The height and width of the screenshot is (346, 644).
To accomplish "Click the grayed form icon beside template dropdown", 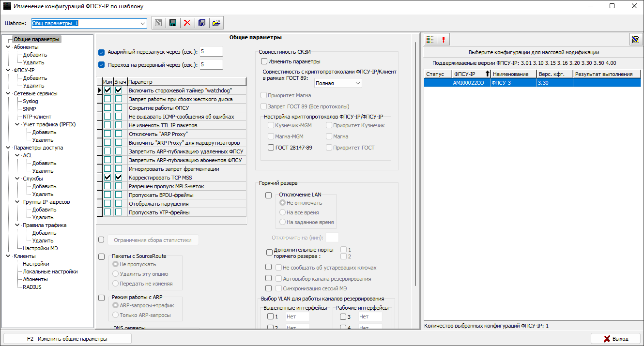I will pyautogui.click(x=157, y=23).
